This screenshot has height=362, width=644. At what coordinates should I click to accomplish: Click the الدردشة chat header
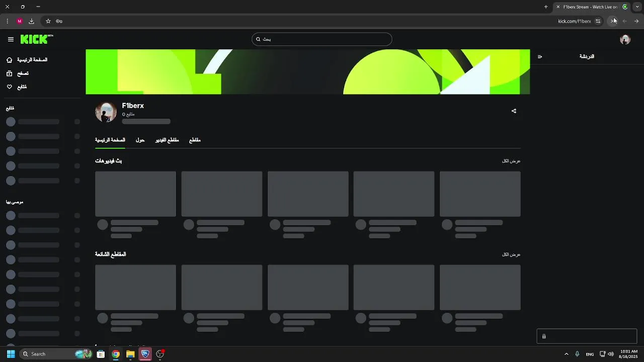coord(587,57)
